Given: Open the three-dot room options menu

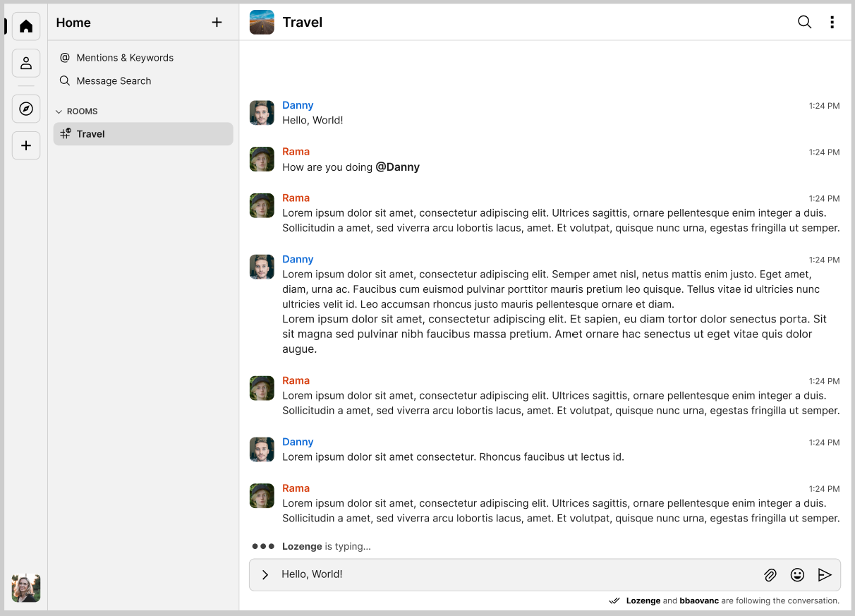Looking at the screenshot, I should [832, 22].
